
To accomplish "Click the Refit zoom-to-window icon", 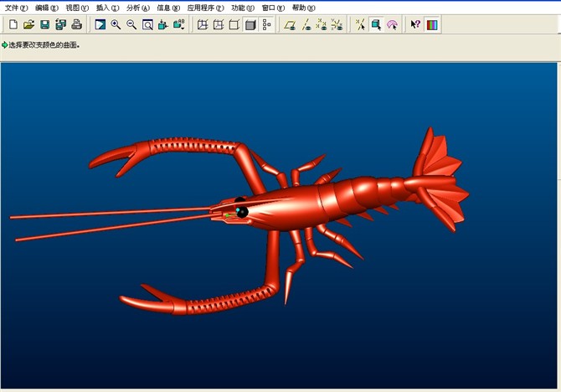I will [147, 25].
